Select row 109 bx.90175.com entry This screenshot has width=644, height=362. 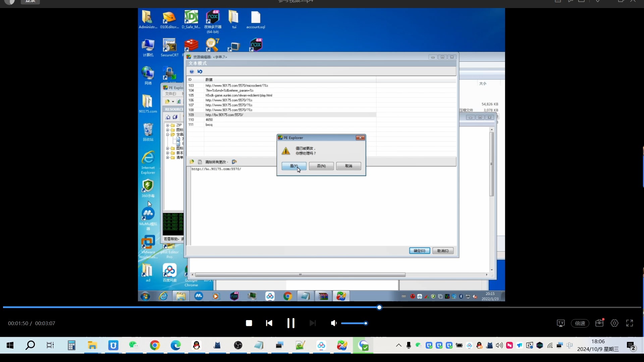(282, 115)
